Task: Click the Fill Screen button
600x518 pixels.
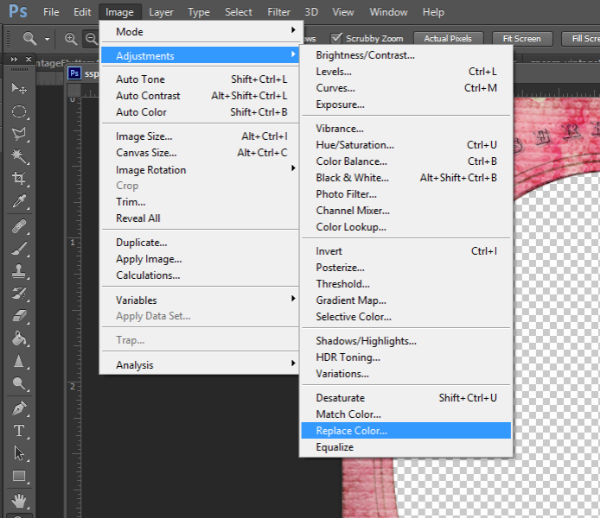Action: coord(581,38)
